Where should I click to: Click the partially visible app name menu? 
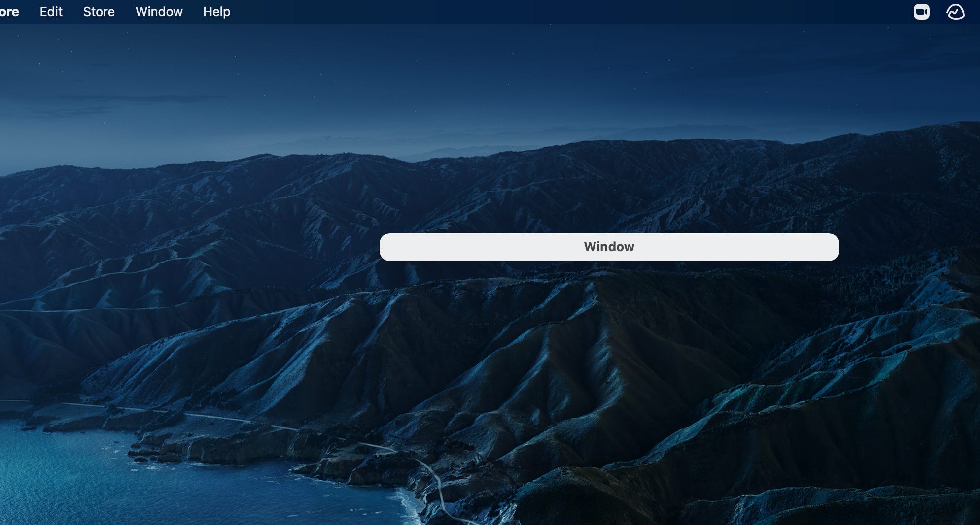pos(9,12)
